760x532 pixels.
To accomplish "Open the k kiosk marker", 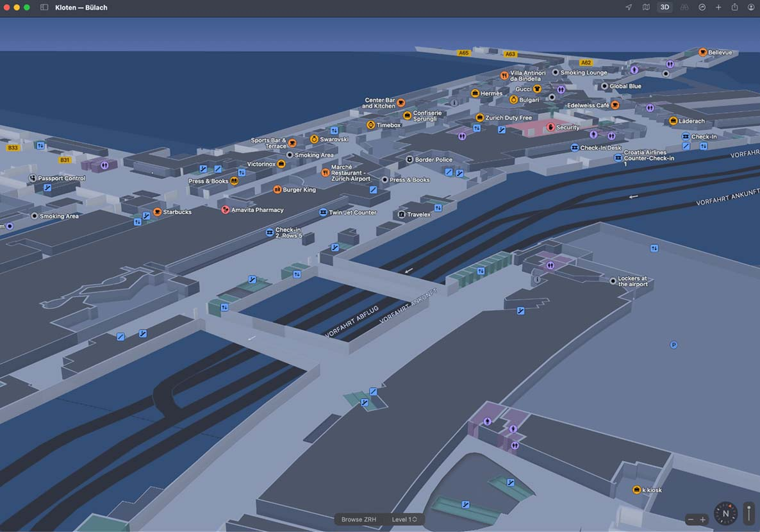I will point(637,490).
